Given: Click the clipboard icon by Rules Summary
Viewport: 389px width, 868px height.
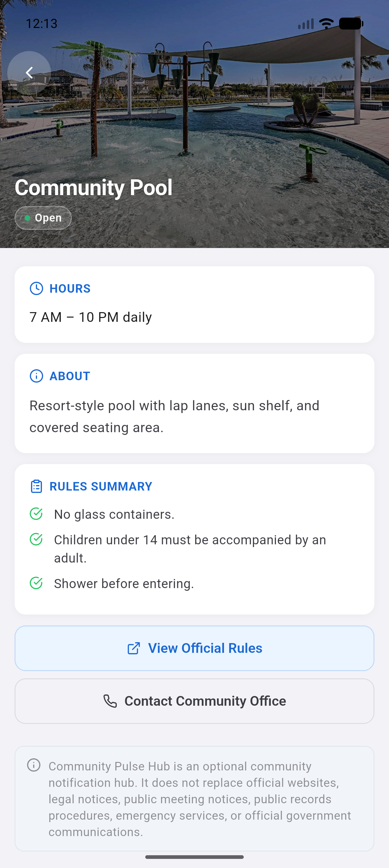Looking at the screenshot, I should coord(36,486).
